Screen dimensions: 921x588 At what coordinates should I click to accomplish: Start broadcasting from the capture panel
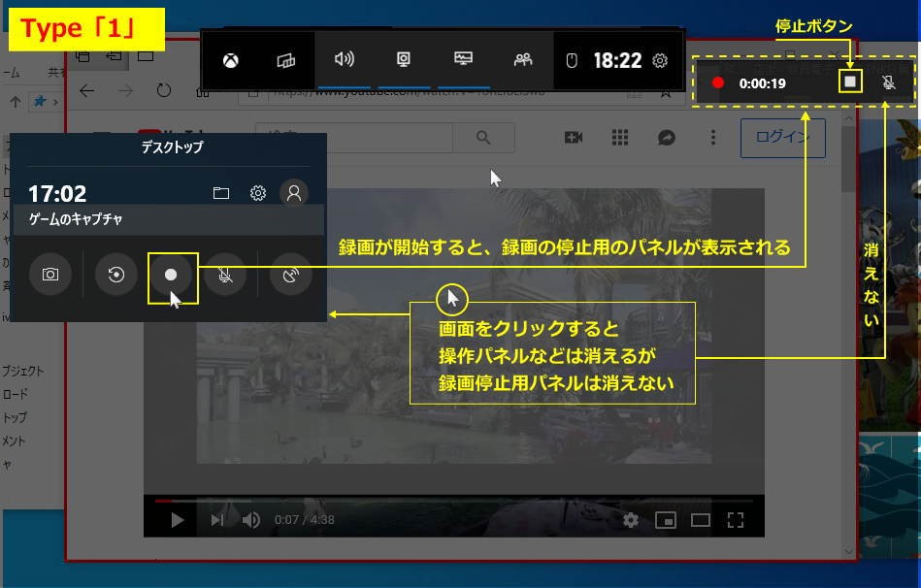(x=291, y=275)
